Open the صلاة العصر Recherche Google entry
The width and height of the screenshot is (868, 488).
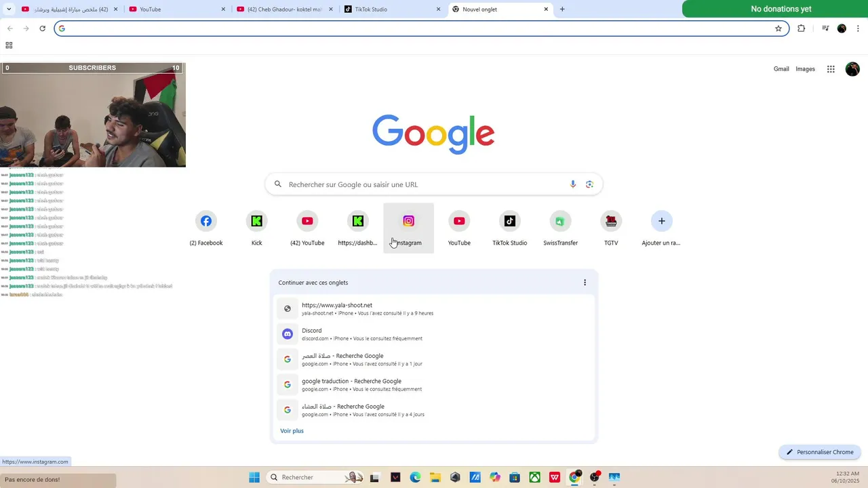(x=434, y=359)
